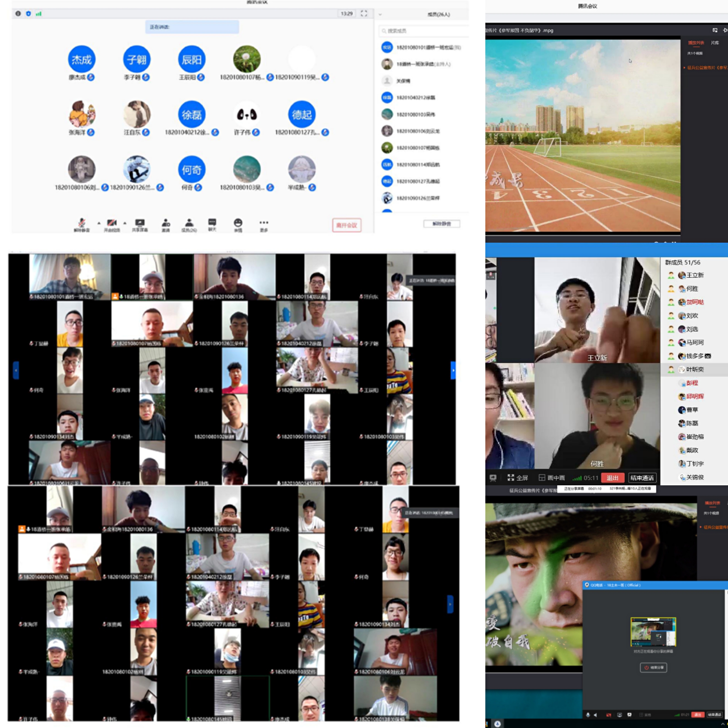Open the emoji reactions icon
The image size is (728, 728).
click(238, 223)
